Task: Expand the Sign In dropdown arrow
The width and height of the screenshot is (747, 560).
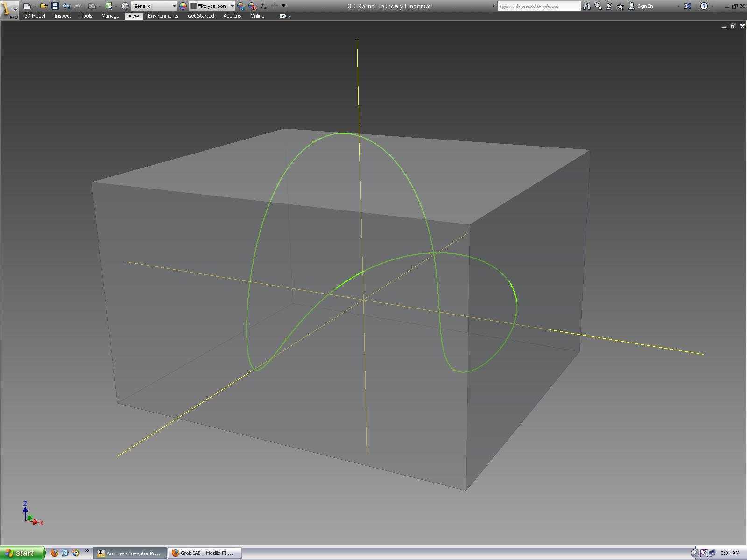Action: point(678,6)
